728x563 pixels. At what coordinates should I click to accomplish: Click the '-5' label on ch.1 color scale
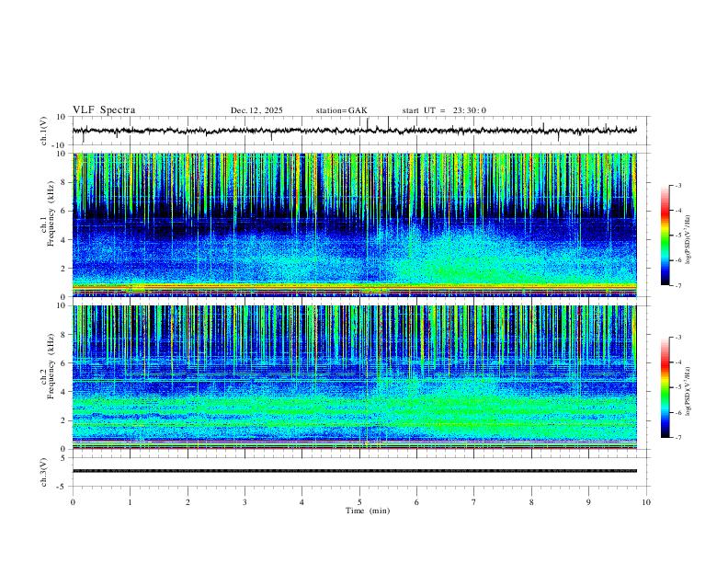(677, 236)
